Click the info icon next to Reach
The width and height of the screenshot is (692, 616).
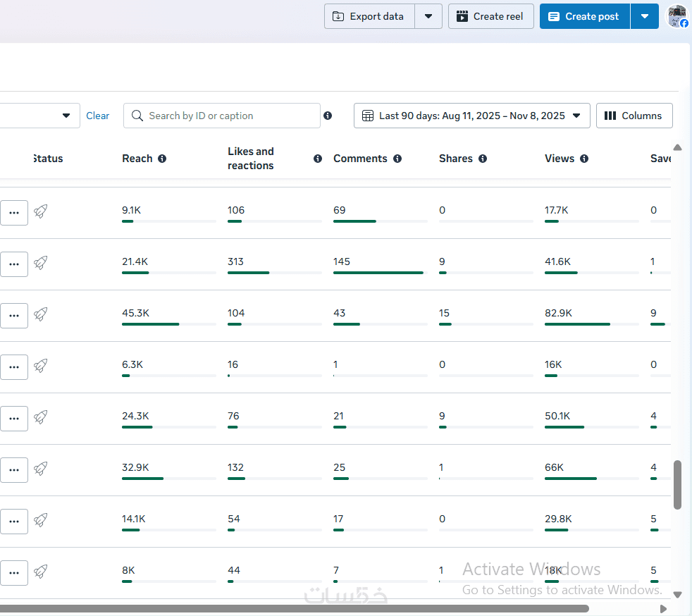(162, 159)
